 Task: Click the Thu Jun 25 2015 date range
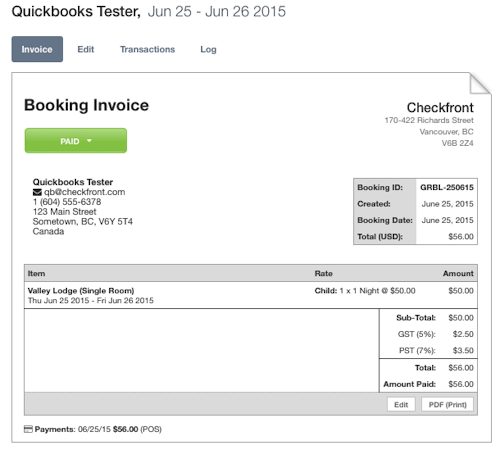coord(91,300)
